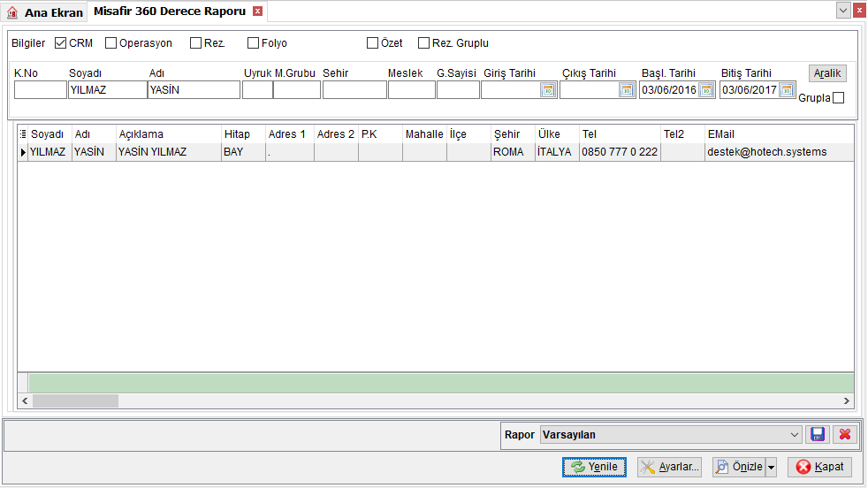The height and width of the screenshot is (488, 868).
Task: Enable the Özet checkbox
Action: click(x=372, y=42)
